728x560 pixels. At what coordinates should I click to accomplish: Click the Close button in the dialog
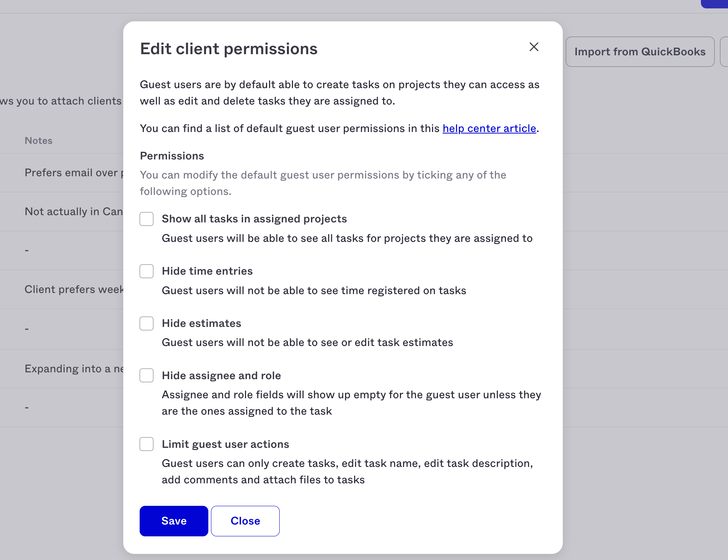tap(245, 521)
